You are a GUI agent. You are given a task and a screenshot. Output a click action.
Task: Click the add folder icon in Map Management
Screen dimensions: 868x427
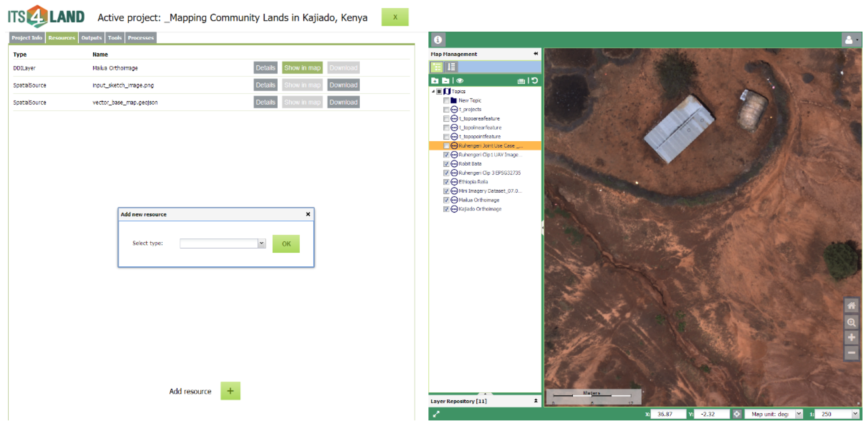point(435,81)
